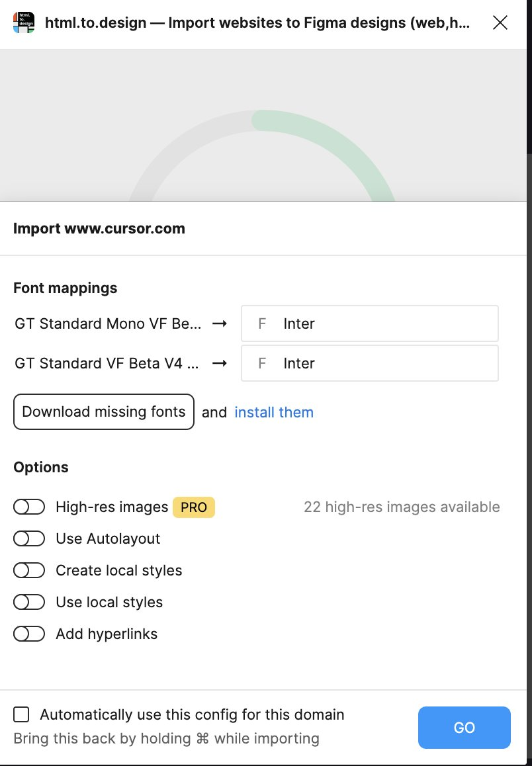
Task: Click the 'Font mappings' section heading
Action: coord(65,288)
